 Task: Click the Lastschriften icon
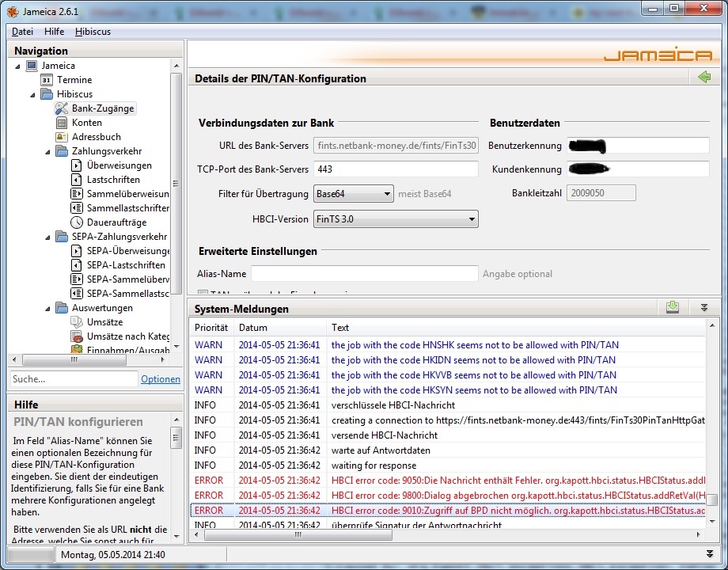coord(76,180)
